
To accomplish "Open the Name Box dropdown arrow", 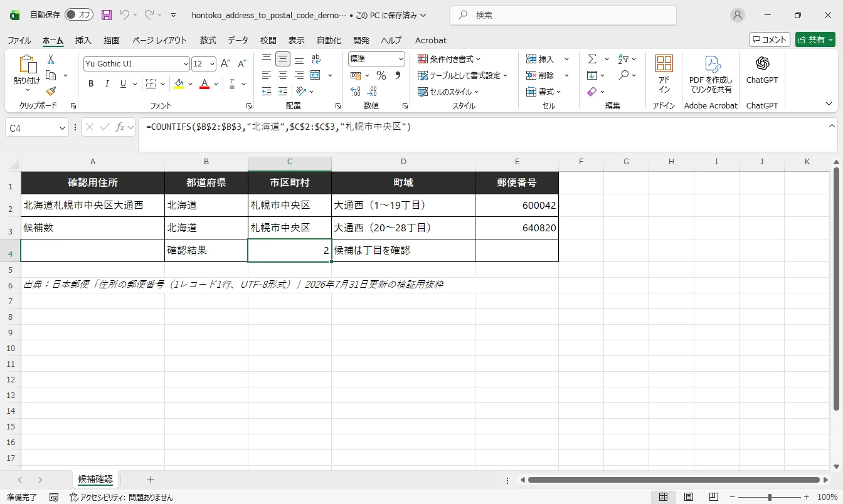I will [62, 128].
